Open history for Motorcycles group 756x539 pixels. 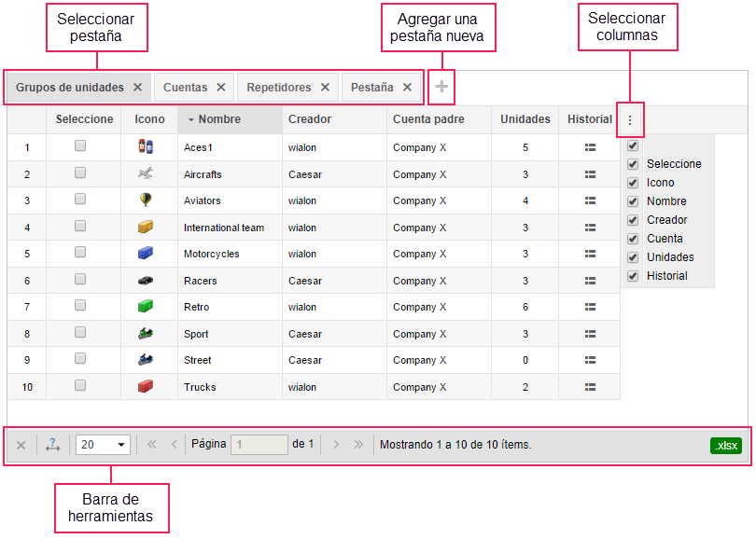tap(590, 254)
